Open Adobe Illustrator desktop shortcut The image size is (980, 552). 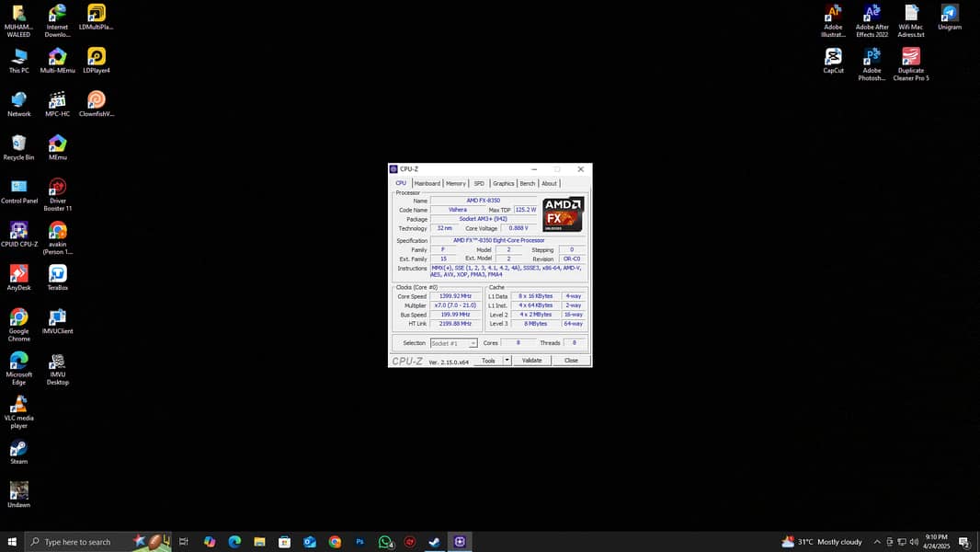pyautogui.click(x=833, y=21)
